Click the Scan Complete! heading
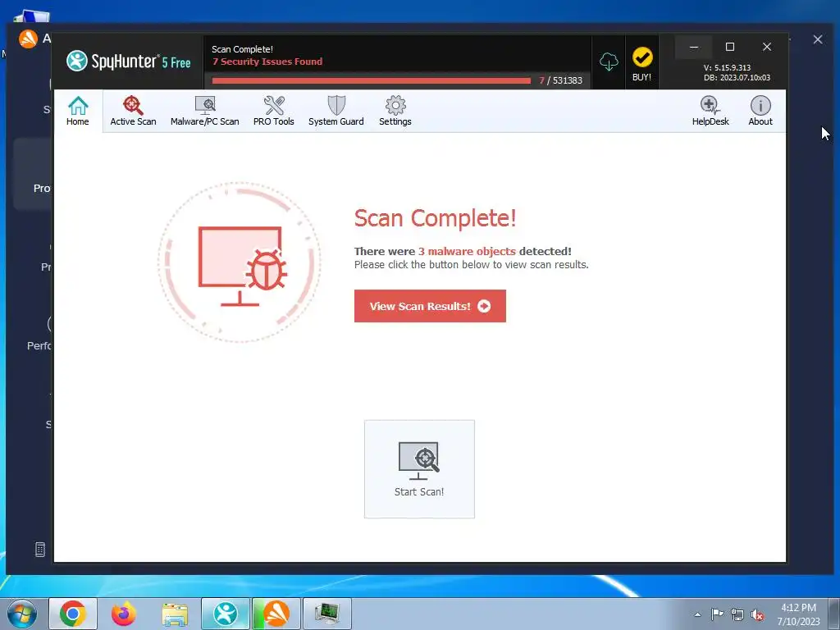 [x=435, y=218]
